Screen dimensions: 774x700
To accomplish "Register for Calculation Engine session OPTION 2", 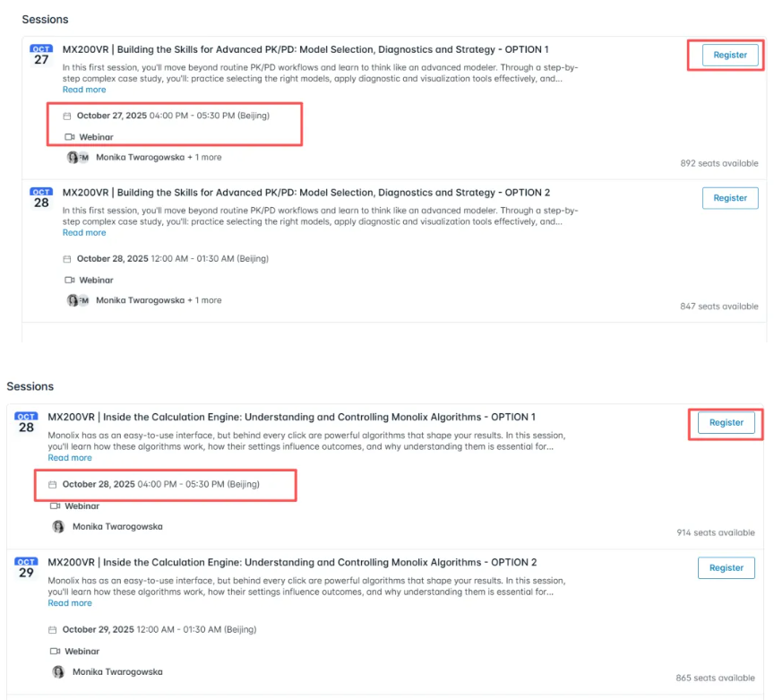I will pyautogui.click(x=727, y=567).
